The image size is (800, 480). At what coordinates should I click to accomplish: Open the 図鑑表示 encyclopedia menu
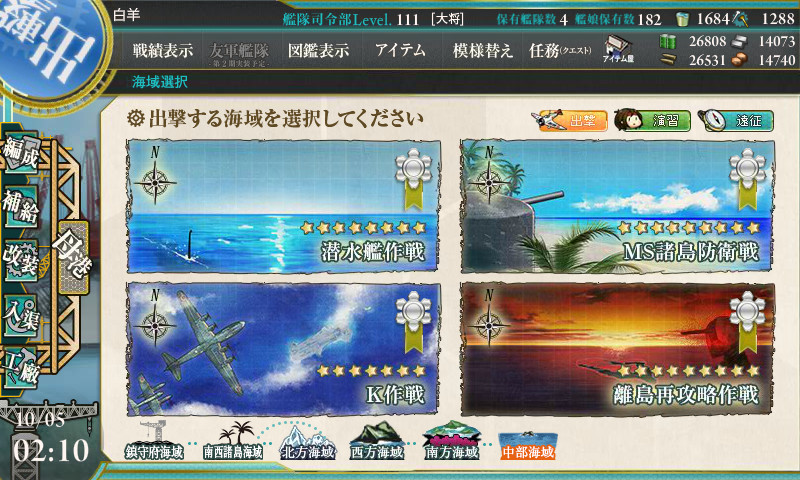[318, 50]
